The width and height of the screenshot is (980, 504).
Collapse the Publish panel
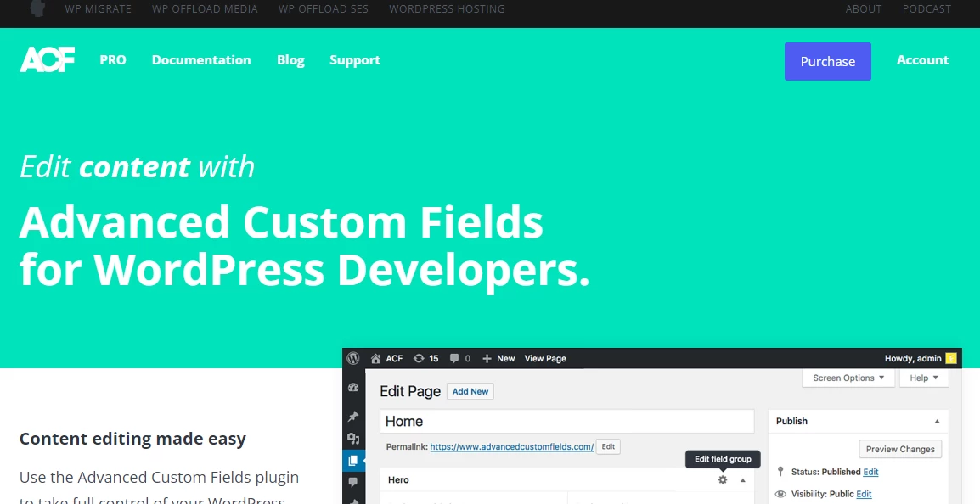click(937, 420)
